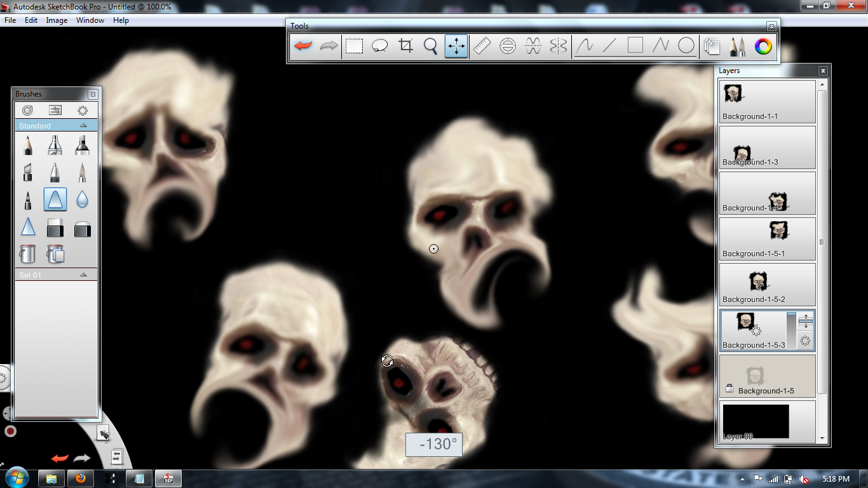Open the Layers window toggle icon
Screen dimensions: 868x488
click(x=712, y=46)
